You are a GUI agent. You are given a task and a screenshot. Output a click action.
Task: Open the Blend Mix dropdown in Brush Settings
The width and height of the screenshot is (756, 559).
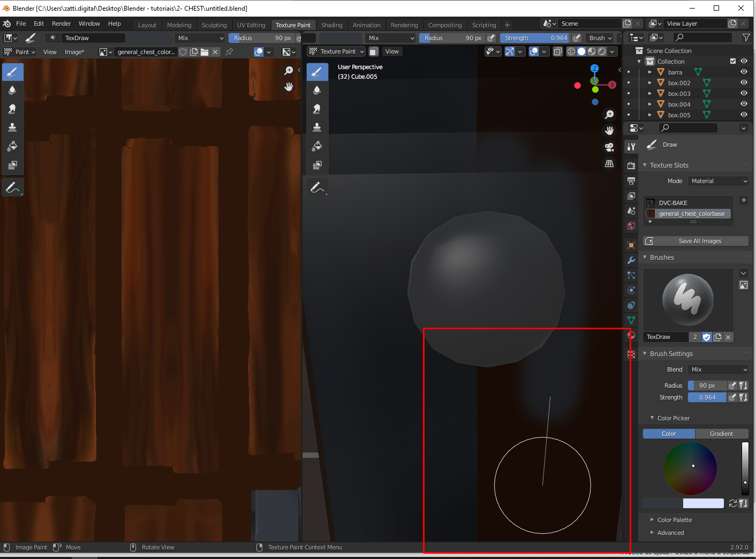(718, 369)
